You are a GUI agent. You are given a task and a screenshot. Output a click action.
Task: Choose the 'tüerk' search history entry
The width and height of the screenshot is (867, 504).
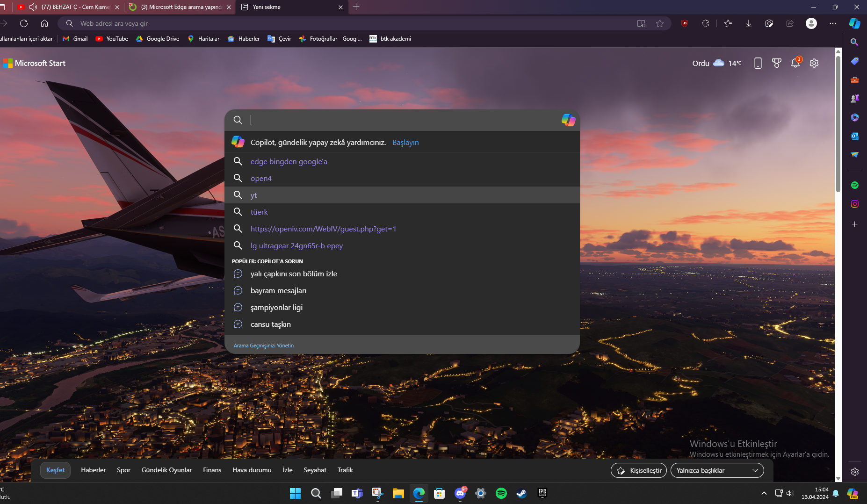click(402, 212)
